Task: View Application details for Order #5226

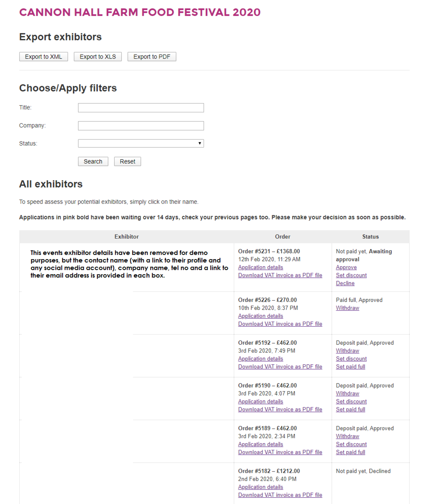Action: (261, 316)
